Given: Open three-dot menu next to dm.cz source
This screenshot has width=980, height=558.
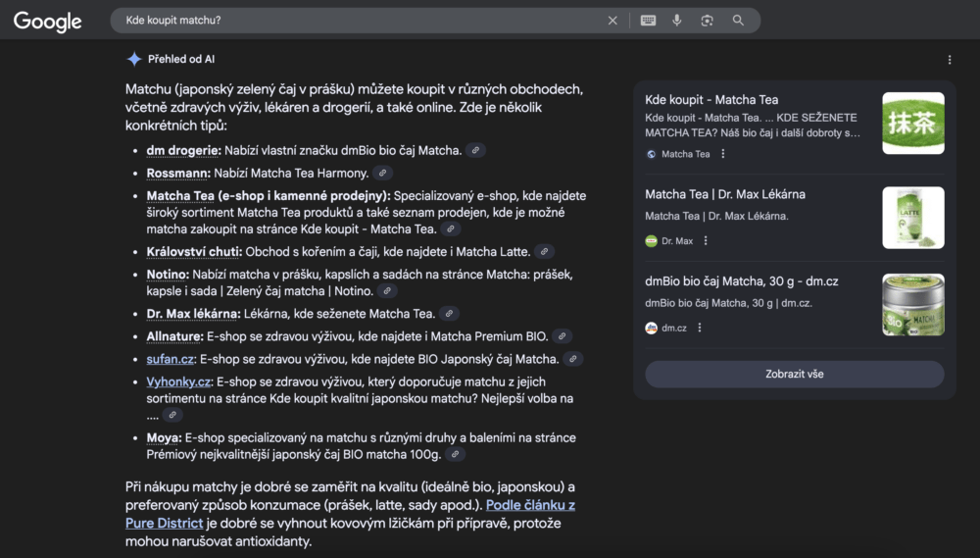Looking at the screenshot, I should tap(700, 328).
